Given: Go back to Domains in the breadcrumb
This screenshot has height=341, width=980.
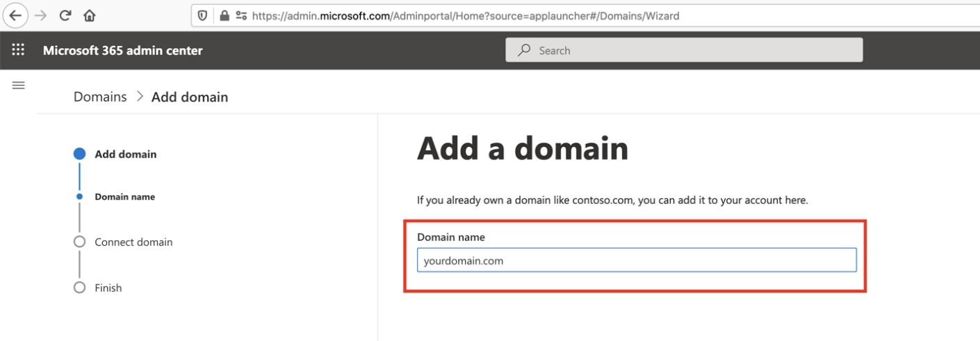Looking at the screenshot, I should [100, 97].
